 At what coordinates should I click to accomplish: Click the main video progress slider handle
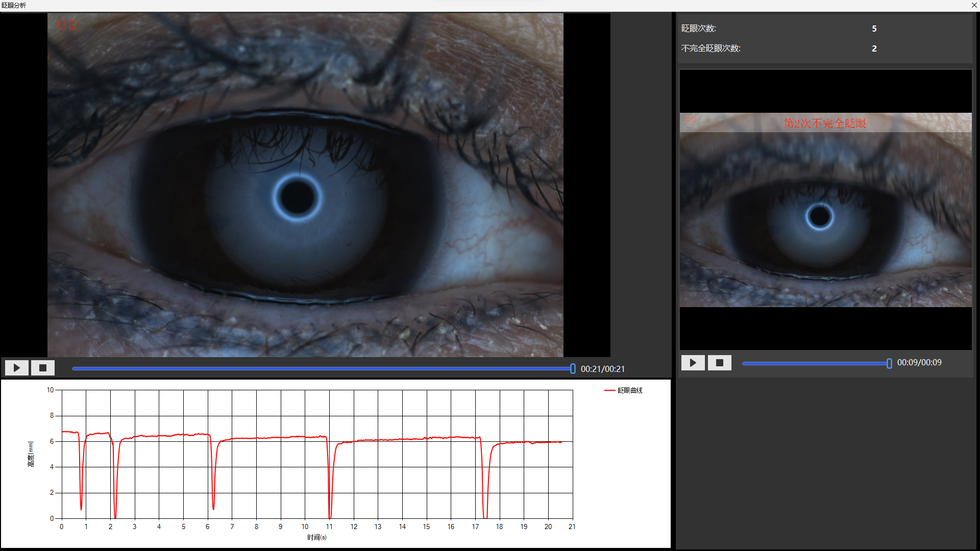(x=573, y=368)
